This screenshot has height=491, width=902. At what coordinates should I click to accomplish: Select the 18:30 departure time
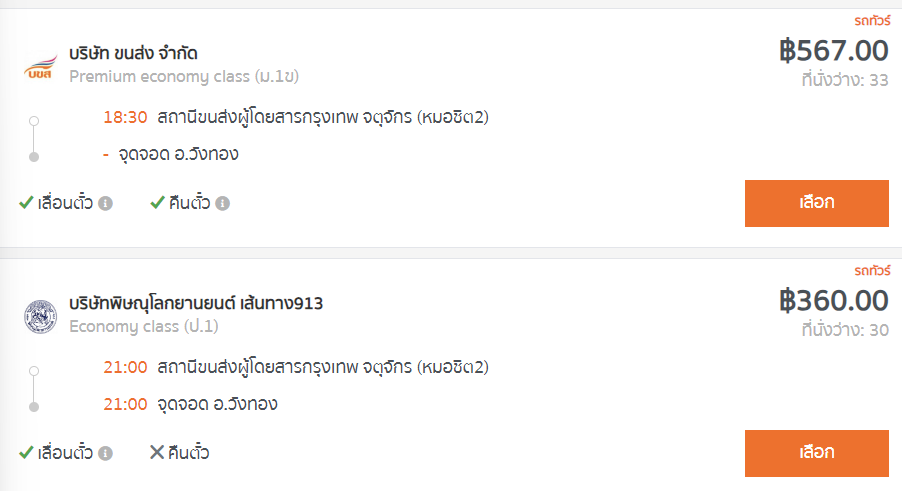point(125,117)
